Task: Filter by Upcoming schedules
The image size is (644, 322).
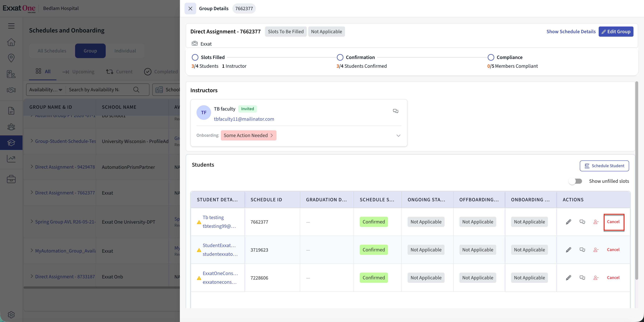Action: [x=79, y=72]
